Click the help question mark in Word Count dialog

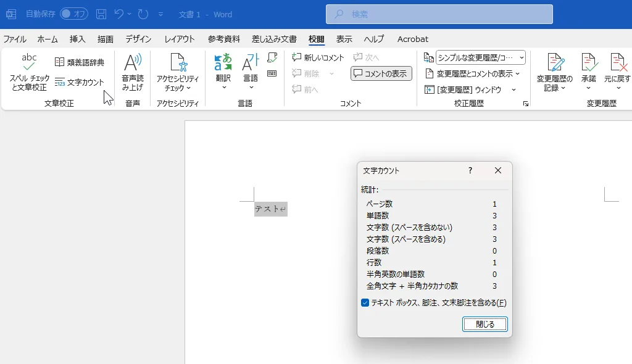[x=470, y=170]
